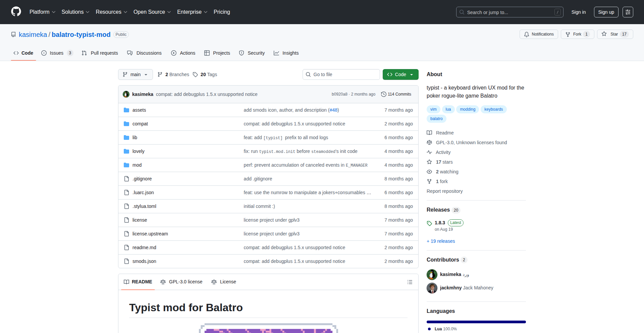Expand the Open Source header menu
Screen dimensions: 644x333
click(x=152, y=12)
